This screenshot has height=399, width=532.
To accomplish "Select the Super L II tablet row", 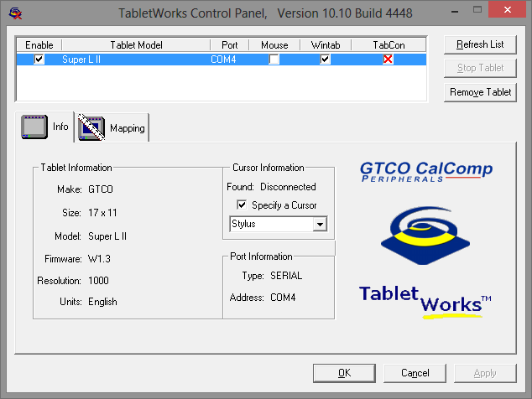I will click(134, 60).
